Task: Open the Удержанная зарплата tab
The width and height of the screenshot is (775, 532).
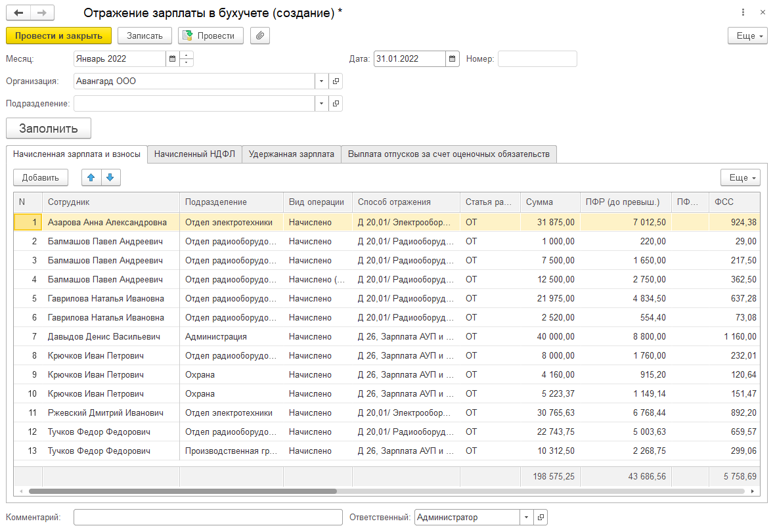Action: click(292, 154)
